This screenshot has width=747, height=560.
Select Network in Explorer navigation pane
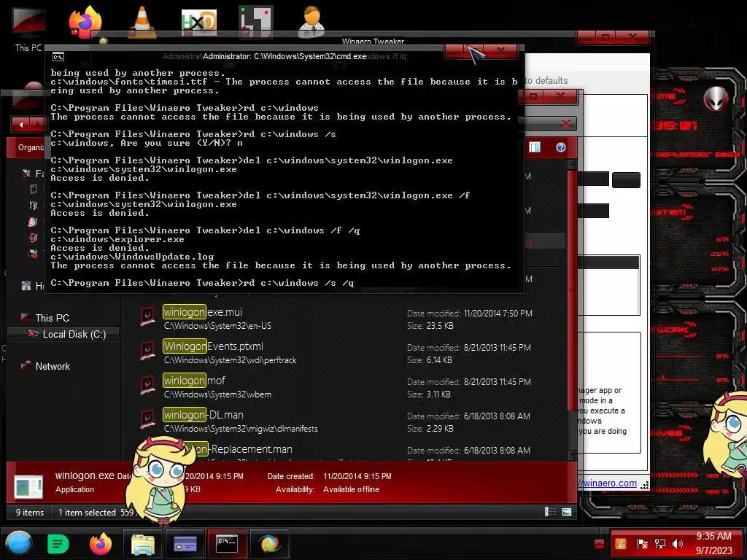pos(53,366)
